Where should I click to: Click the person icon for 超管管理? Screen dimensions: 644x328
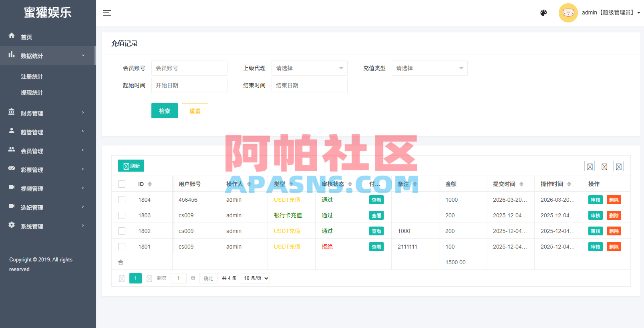pyautogui.click(x=12, y=131)
